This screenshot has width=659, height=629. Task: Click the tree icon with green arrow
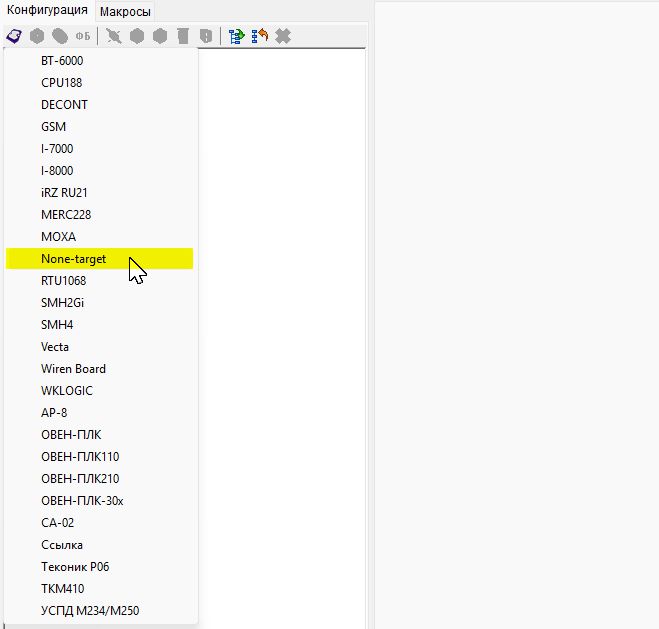[237, 36]
